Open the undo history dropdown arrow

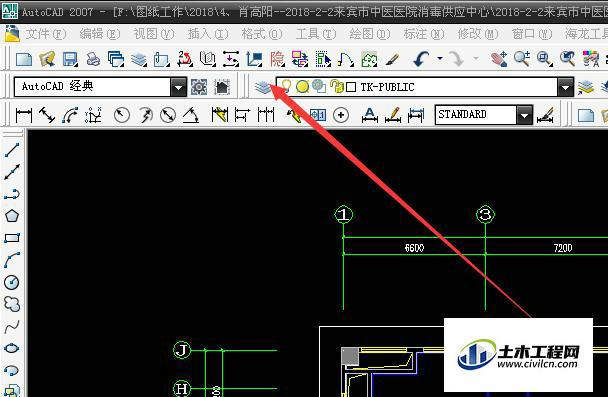tap(440, 59)
